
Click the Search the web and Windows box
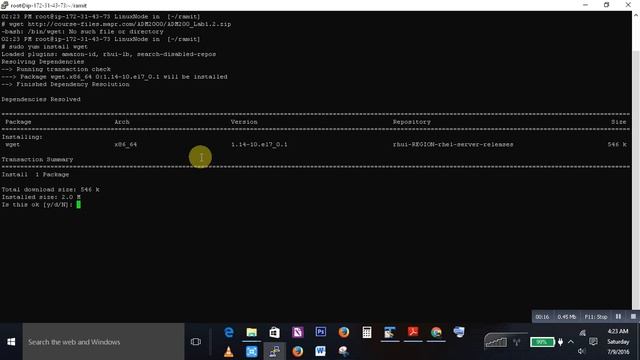pos(103,342)
